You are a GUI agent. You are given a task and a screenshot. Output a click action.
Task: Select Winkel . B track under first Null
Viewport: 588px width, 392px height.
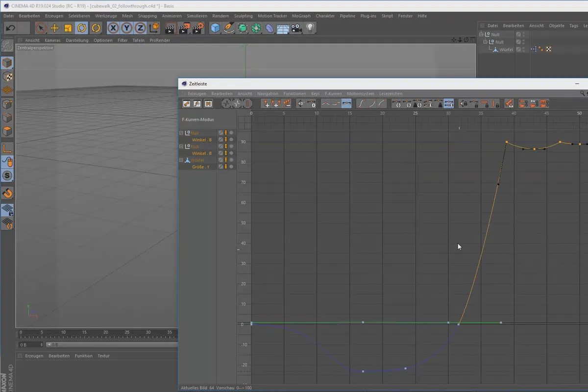click(x=202, y=140)
